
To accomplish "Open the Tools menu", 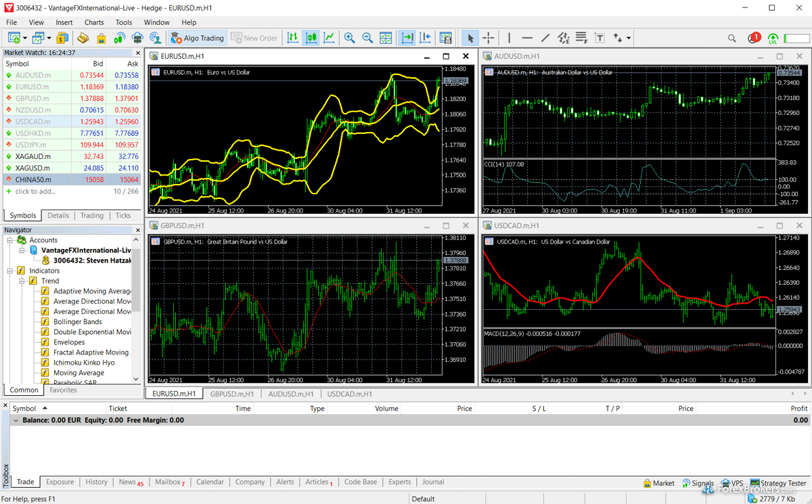I will [124, 22].
